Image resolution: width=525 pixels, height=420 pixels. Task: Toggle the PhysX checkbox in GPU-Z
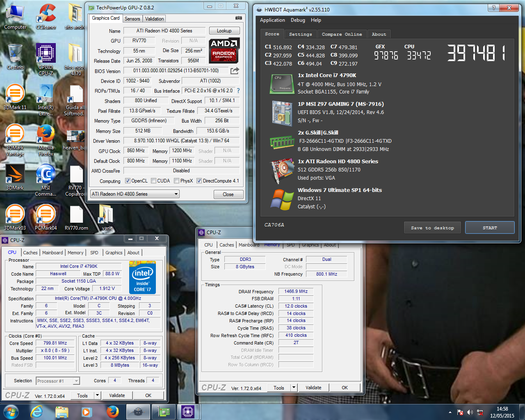[176, 181]
